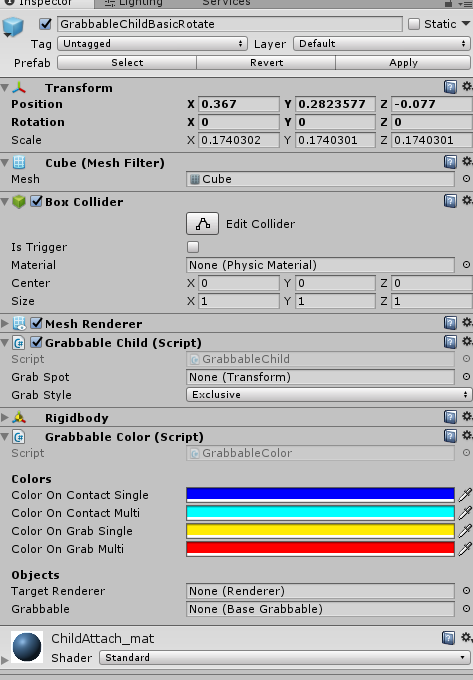Collapse the Box Collider component foldout
The height and width of the screenshot is (680, 473).
[5, 202]
